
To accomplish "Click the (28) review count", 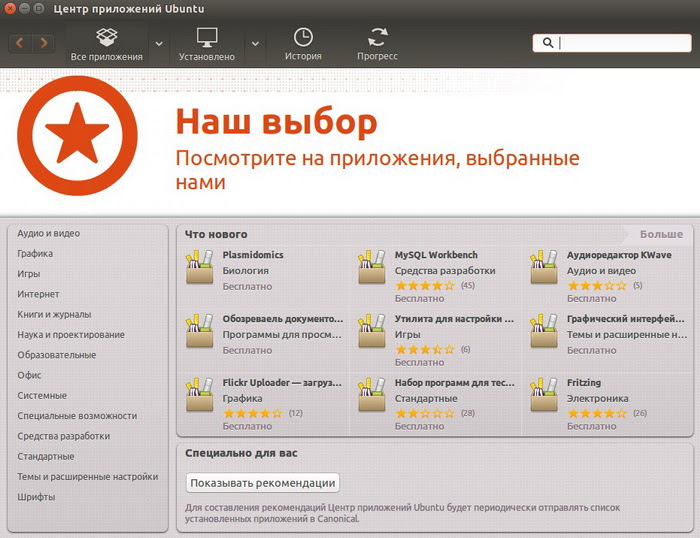I will (x=467, y=413).
